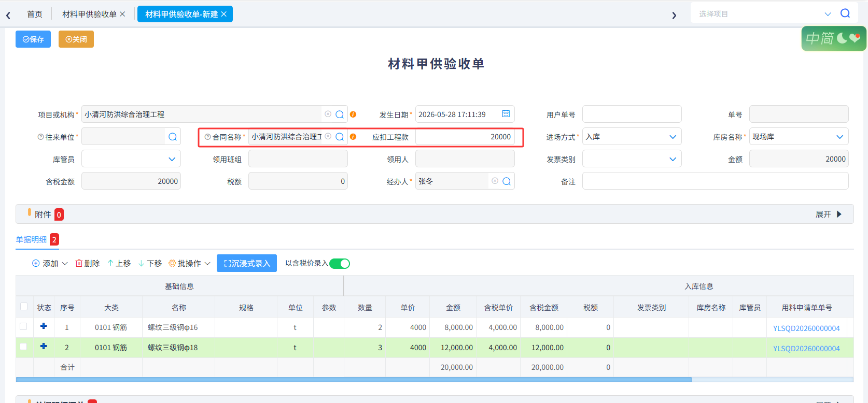868x403 pixels.
Task: Click the orange info icon beside 合同名称
Action: tap(353, 137)
